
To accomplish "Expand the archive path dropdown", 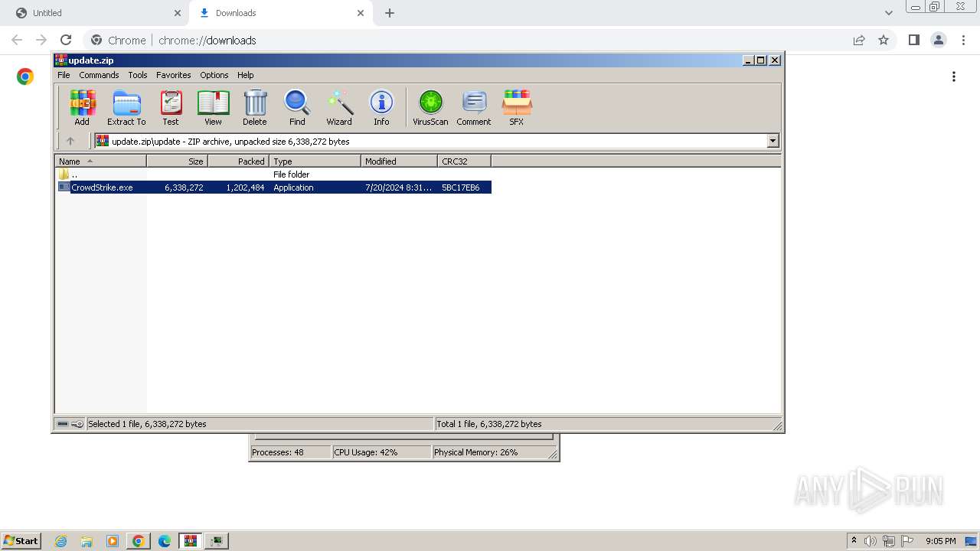I will [773, 141].
